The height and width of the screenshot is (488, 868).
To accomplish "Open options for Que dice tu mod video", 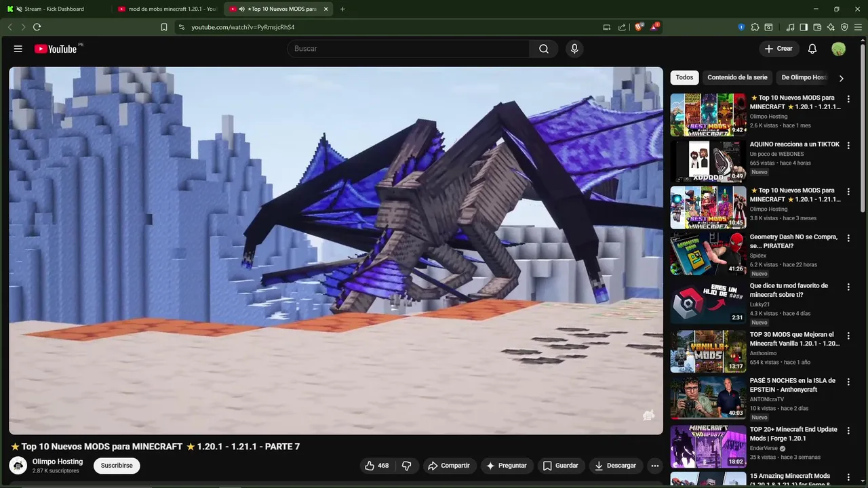I will 848,287.
